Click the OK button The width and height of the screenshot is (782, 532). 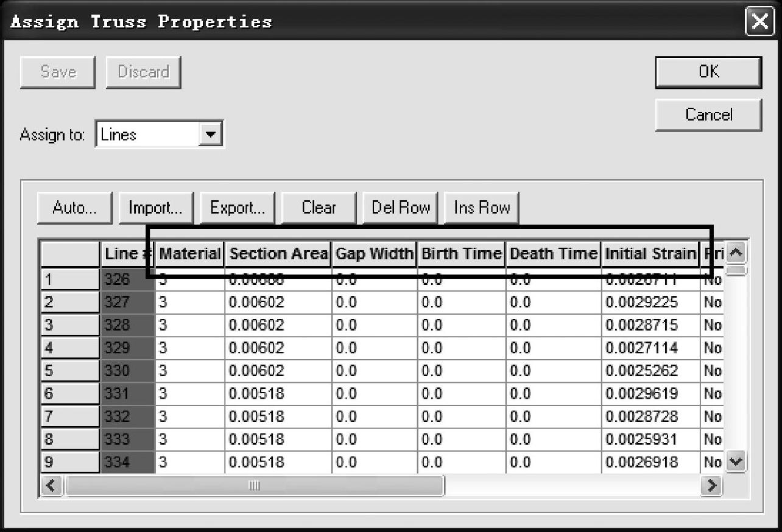click(x=708, y=72)
